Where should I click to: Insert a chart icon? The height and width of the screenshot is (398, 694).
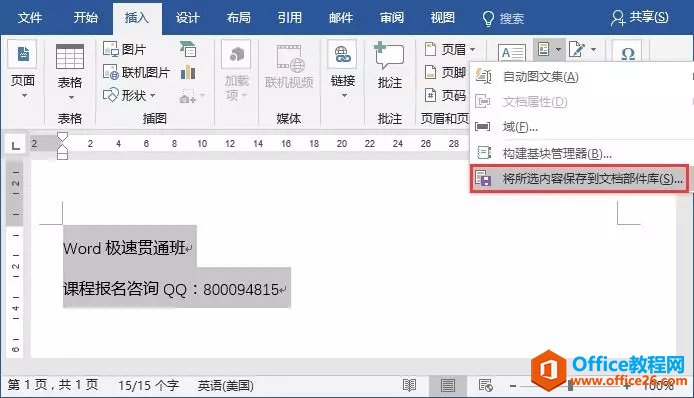click(188, 72)
